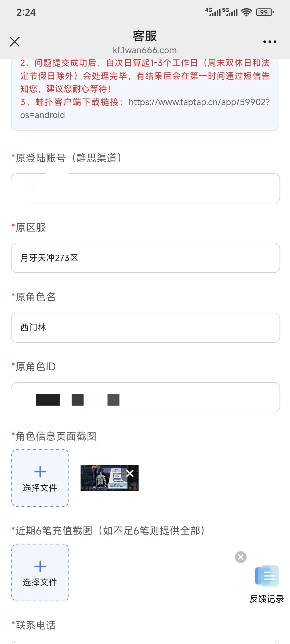Tap the kf.1wan666.com address text
Screen dimensions: 290x644
(145, 50)
